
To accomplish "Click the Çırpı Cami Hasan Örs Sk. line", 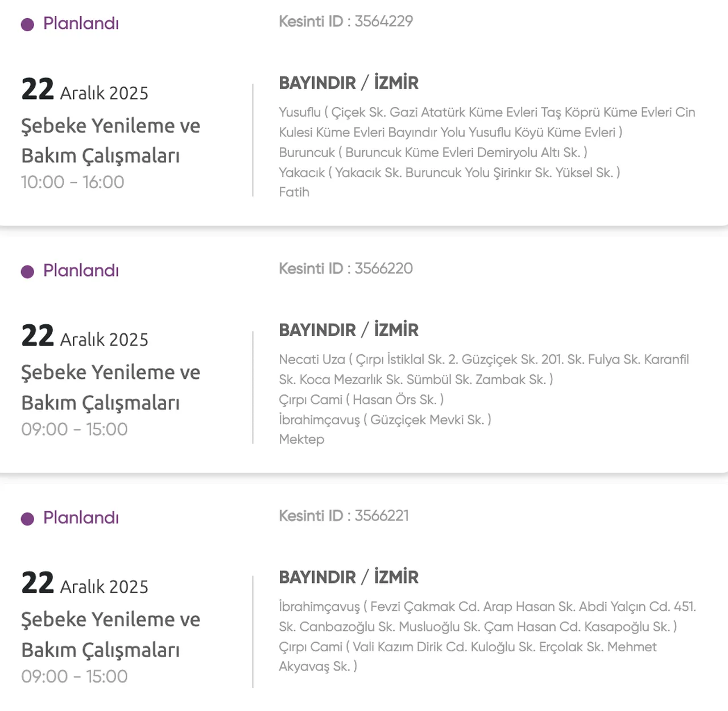I will [361, 400].
